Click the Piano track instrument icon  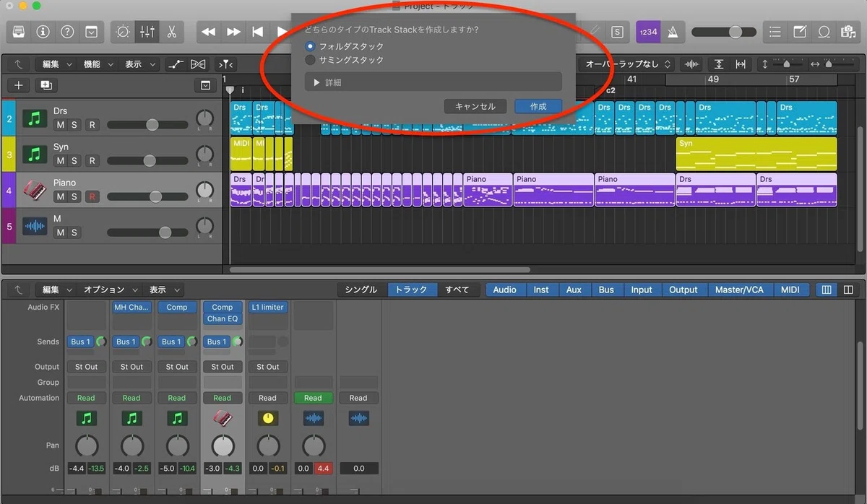pos(34,190)
